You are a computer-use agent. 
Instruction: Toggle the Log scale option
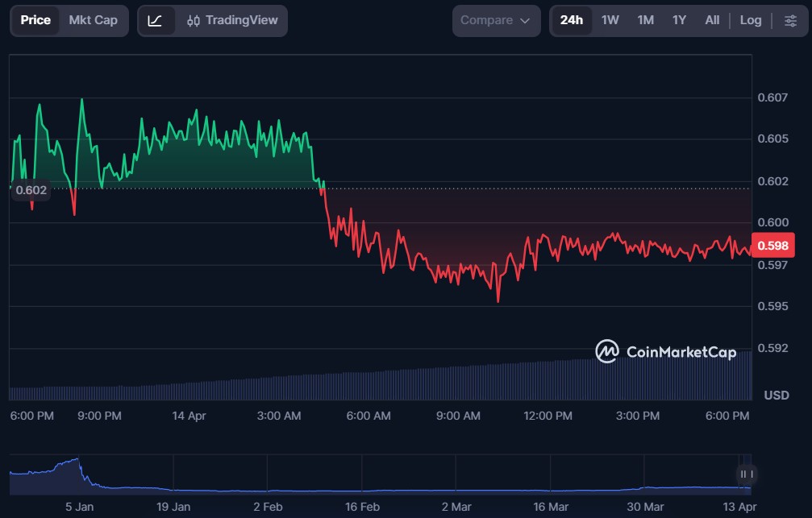pos(750,20)
